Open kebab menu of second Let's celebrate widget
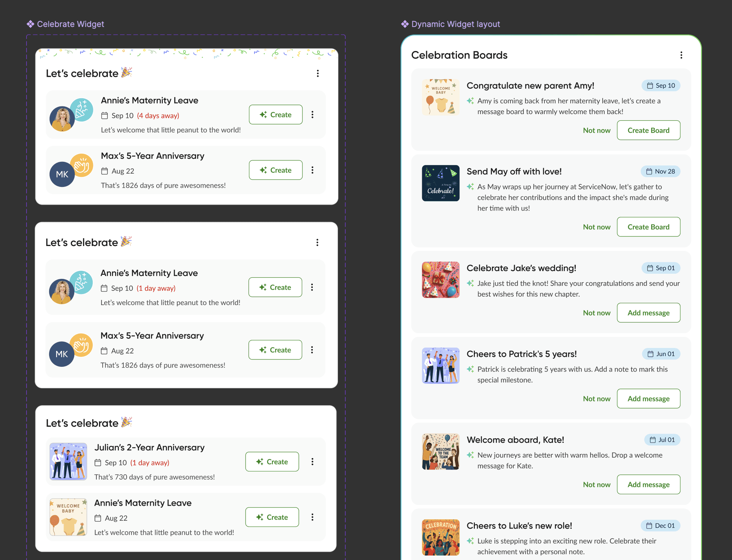 317,242
